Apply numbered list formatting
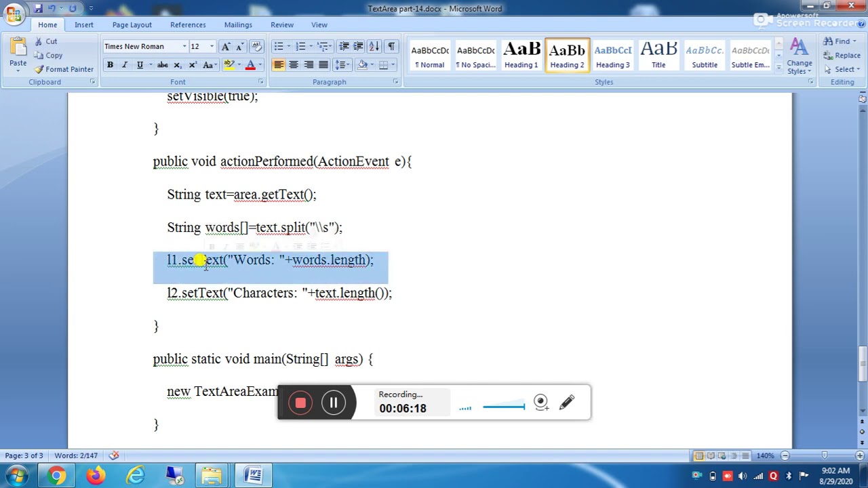The width and height of the screenshot is (868, 488). [300, 47]
